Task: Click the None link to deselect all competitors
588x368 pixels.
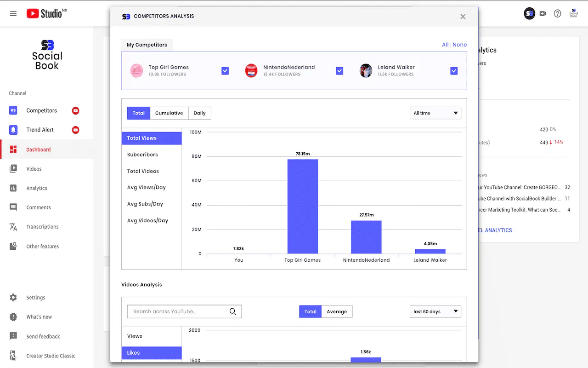Action: (460, 45)
